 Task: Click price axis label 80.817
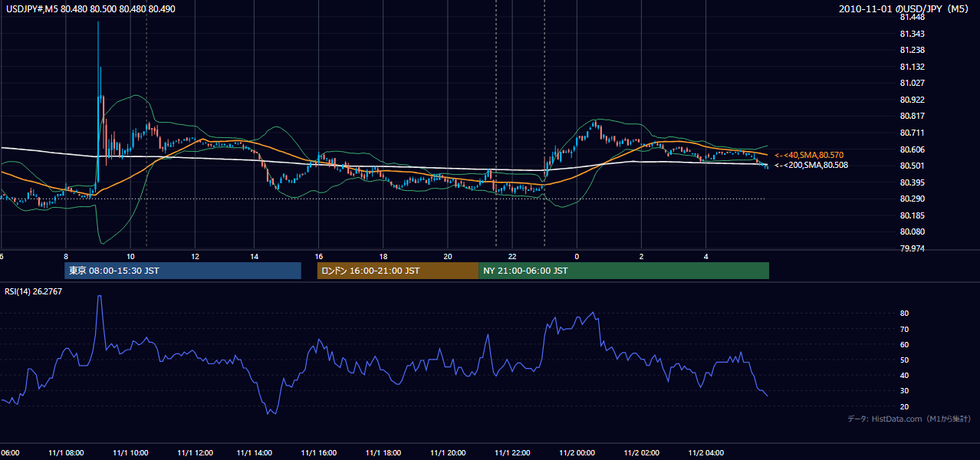click(x=913, y=116)
